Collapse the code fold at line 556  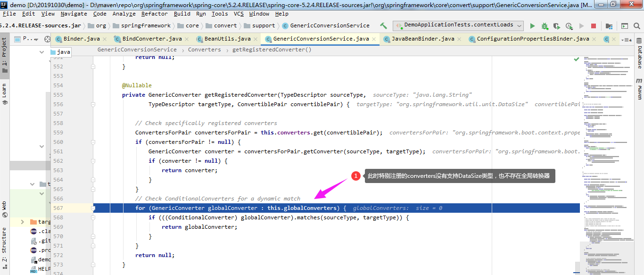point(93,104)
